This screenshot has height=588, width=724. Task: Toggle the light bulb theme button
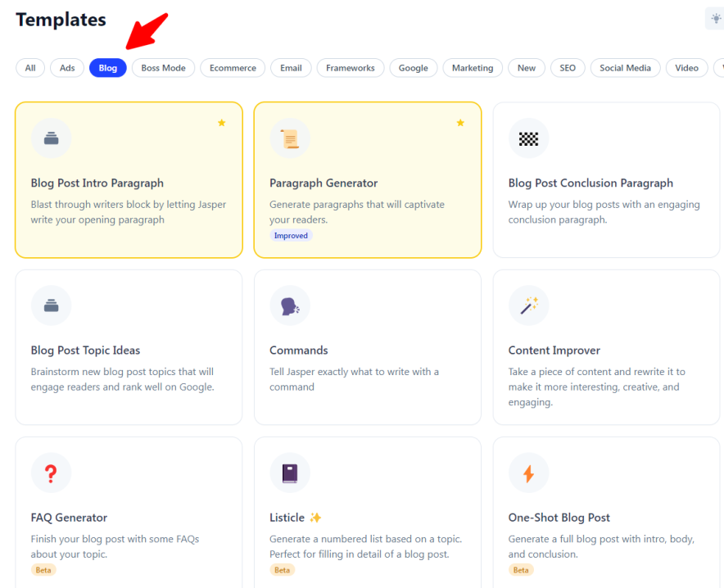point(715,19)
